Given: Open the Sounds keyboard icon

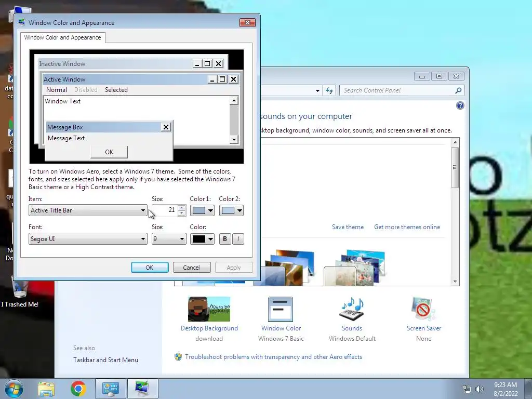Looking at the screenshot, I should [352, 309].
